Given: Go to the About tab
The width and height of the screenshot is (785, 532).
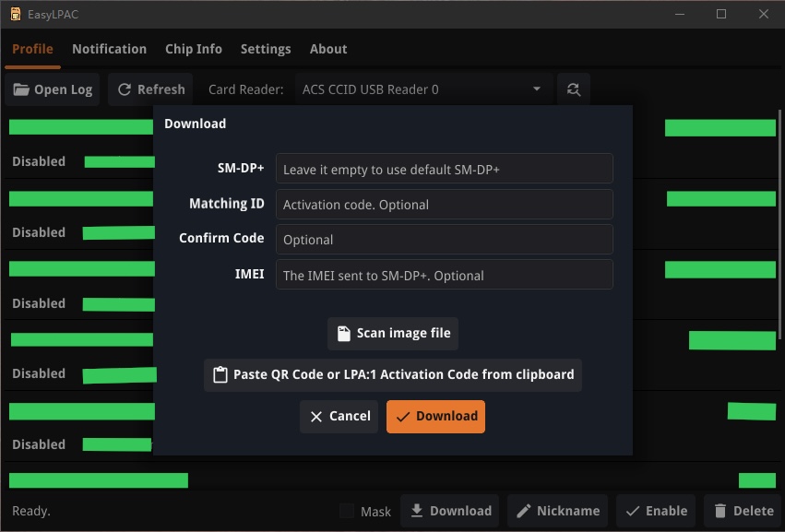Looking at the screenshot, I should [328, 49].
